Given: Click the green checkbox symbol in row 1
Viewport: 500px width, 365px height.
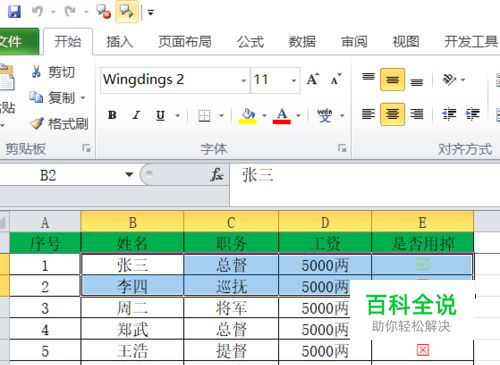Looking at the screenshot, I should click(422, 265).
